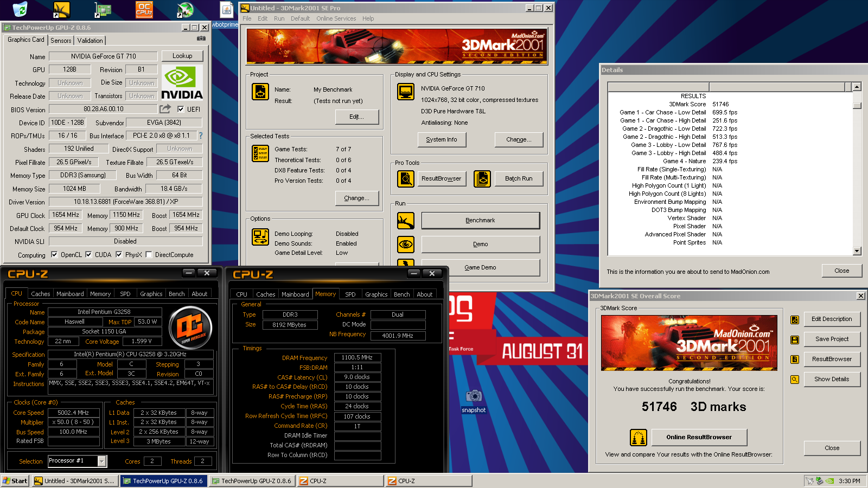Open the OC CPU-Z desktop shortcut
Image resolution: width=868 pixels, height=488 pixels.
pyautogui.click(x=144, y=9)
